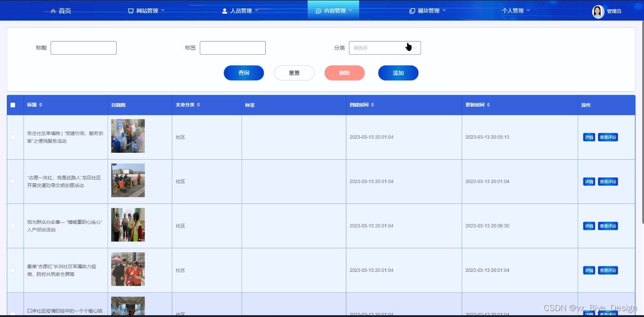The height and width of the screenshot is (317, 644).
Task: Expand 内容管理 chevron arrow
Action: point(350,10)
